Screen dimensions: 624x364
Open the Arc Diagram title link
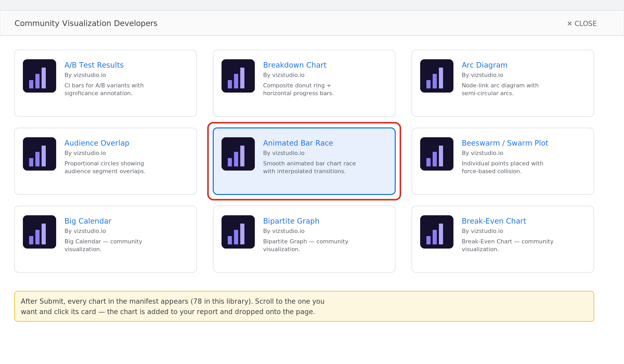click(484, 65)
